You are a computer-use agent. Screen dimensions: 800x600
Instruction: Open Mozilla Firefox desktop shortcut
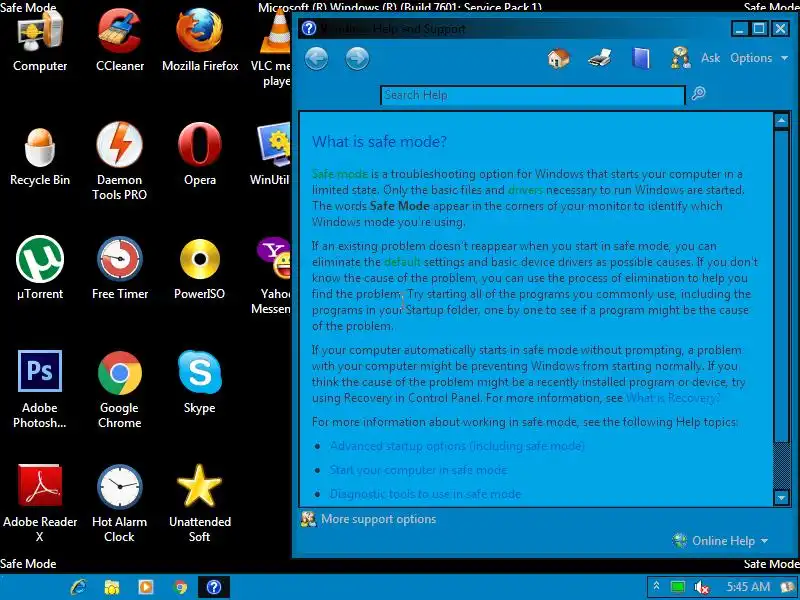[x=200, y=42]
